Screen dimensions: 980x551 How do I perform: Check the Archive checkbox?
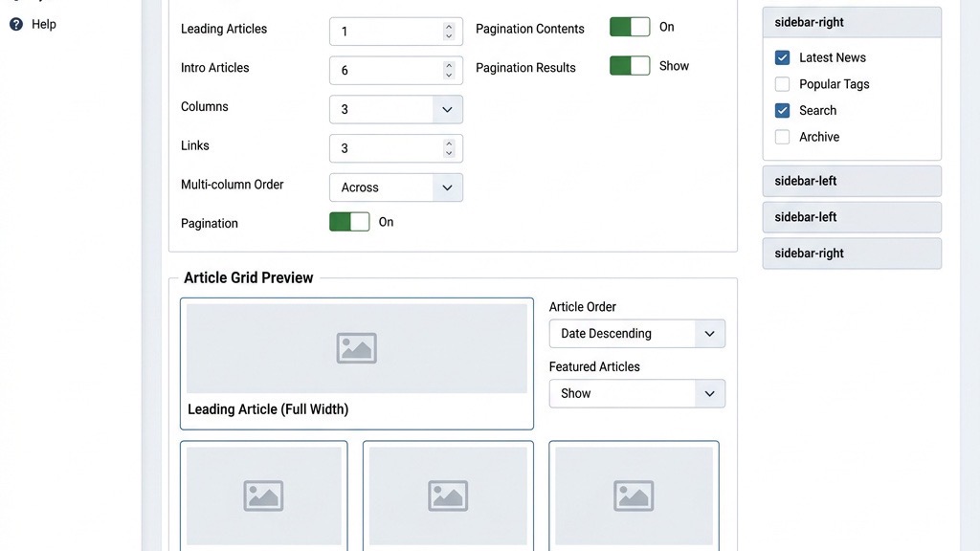coord(782,137)
